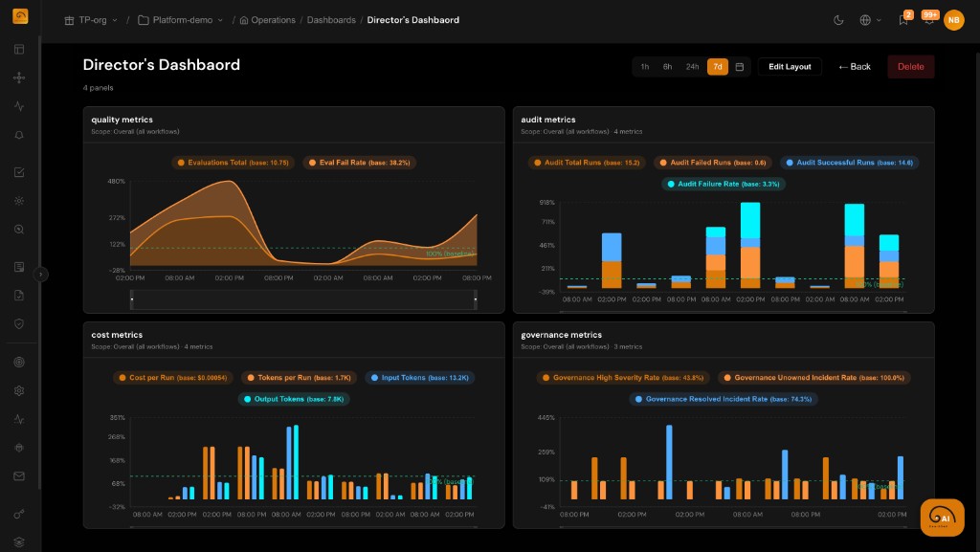Open the AI assistant floating button
The height and width of the screenshot is (552, 980).
click(x=942, y=517)
